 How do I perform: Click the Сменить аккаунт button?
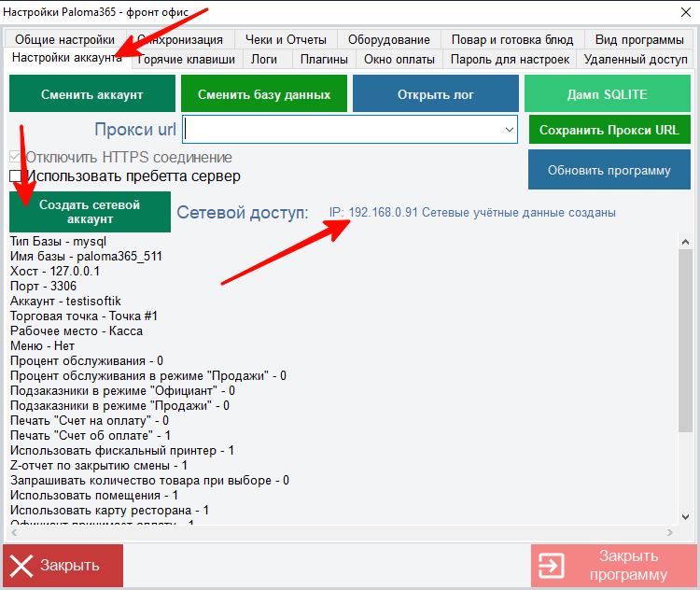point(92,93)
